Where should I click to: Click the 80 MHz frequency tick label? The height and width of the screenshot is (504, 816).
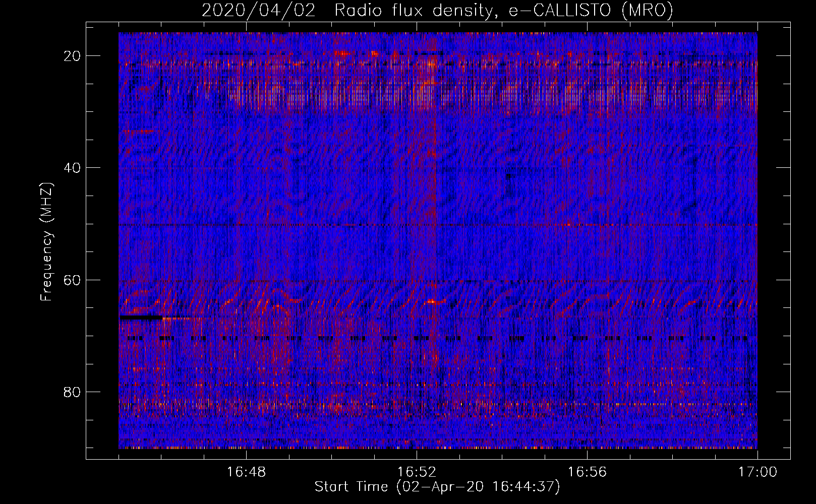pos(73,392)
